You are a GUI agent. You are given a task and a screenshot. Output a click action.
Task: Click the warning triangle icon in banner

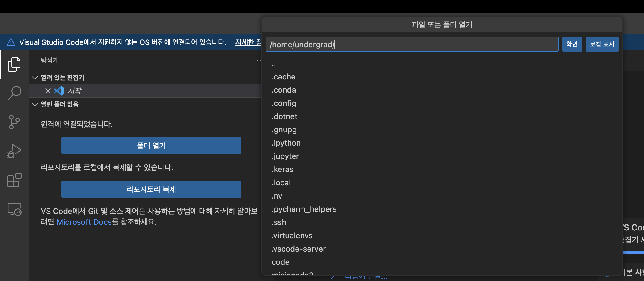pos(11,42)
